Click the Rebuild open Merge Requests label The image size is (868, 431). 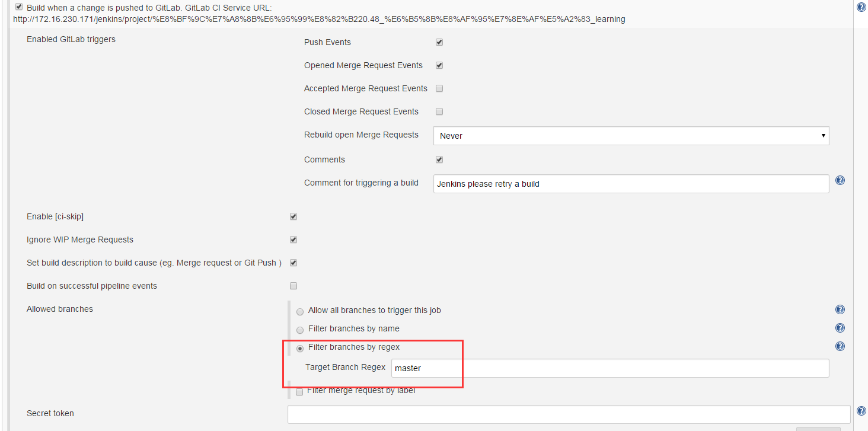[361, 135]
